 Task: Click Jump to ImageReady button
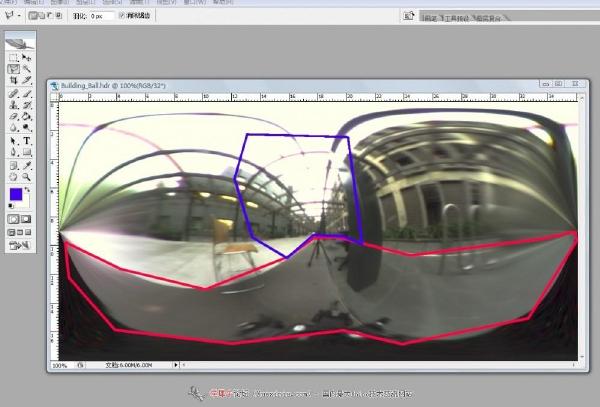[x=20, y=245]
